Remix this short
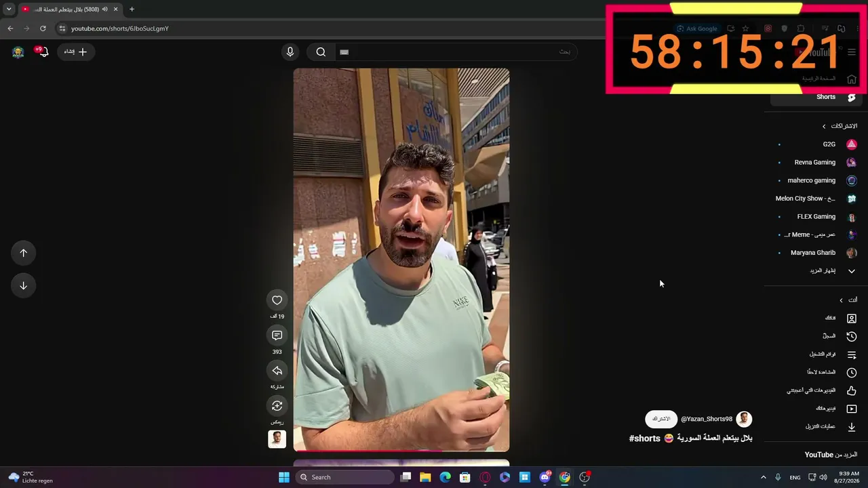Screen dimensions: 868x488 point(277,406)
